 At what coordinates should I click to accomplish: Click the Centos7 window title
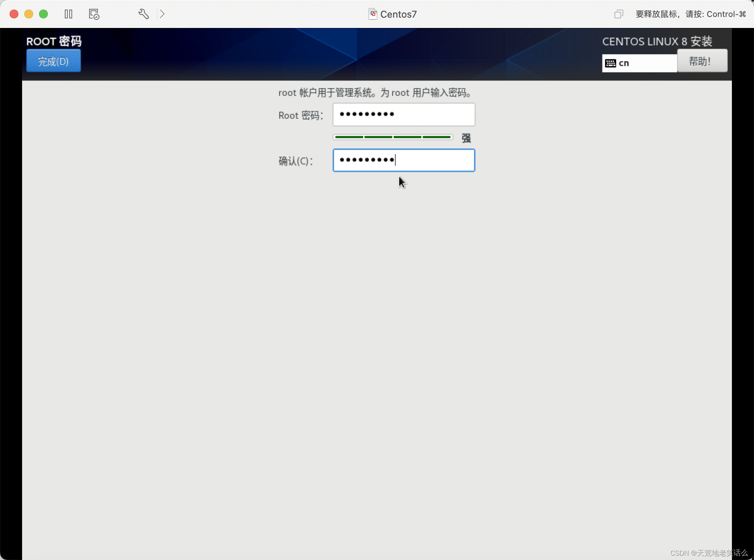398,14
